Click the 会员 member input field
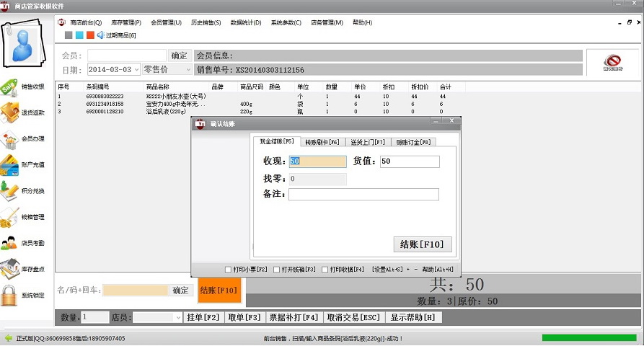Viewport: 644px width, 346px height. (126, 56)
